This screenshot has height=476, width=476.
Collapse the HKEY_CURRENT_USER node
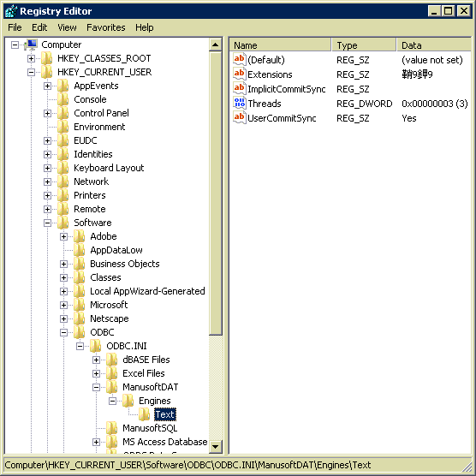(31, 72)
